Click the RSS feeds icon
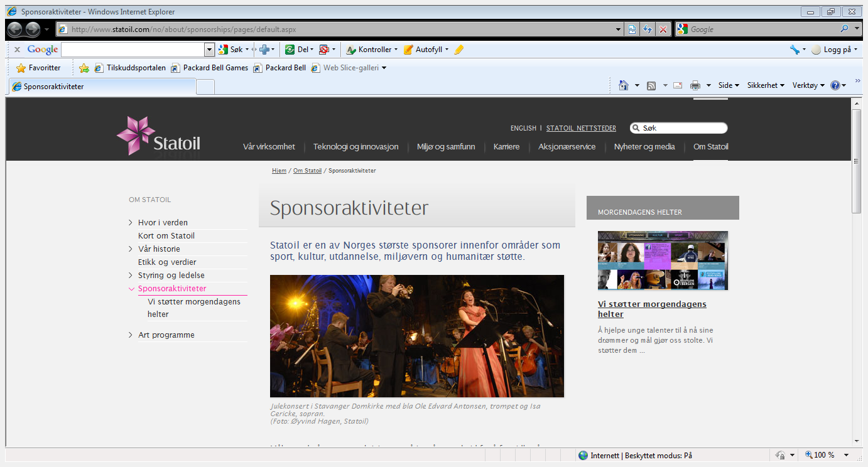The height and width of the screenshot is (467, 868). (651, 85)
